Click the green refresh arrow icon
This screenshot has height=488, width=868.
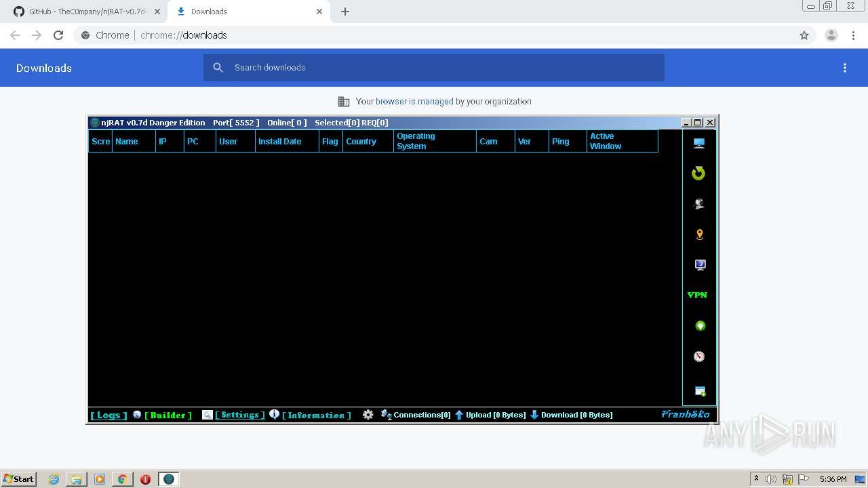point(698,174)
